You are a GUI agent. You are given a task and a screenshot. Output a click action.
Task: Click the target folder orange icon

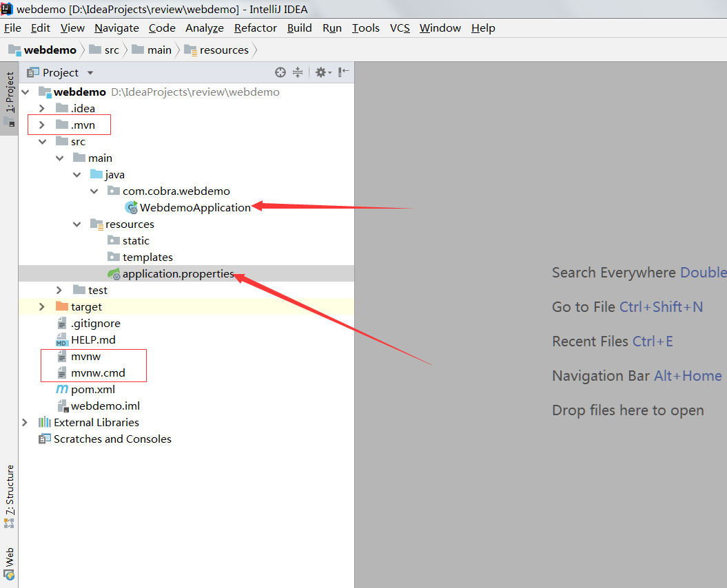point(61,306)
